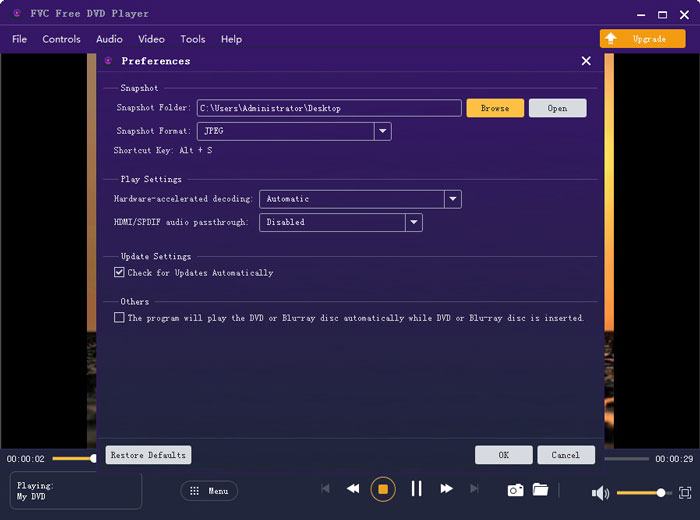Click the Shortcut Key: Alt + S text
Viewport: 700px width, 520px height.
click(x=163, y=150)
